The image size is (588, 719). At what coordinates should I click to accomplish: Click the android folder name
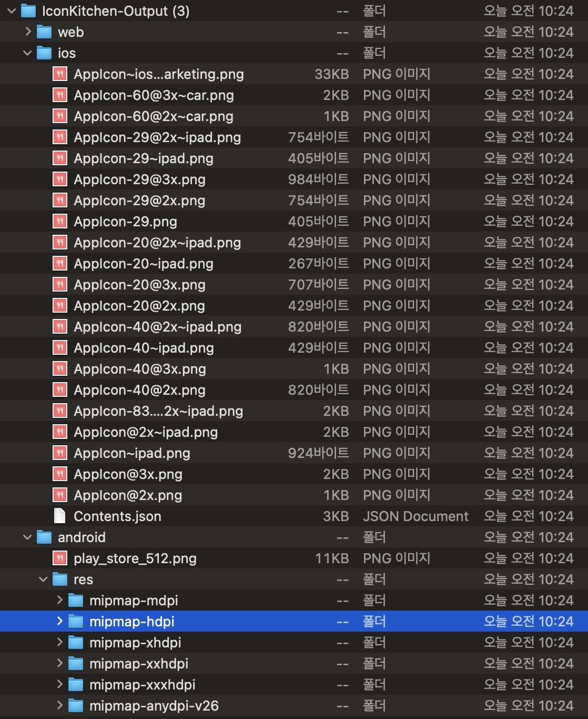tap(82, 537)
